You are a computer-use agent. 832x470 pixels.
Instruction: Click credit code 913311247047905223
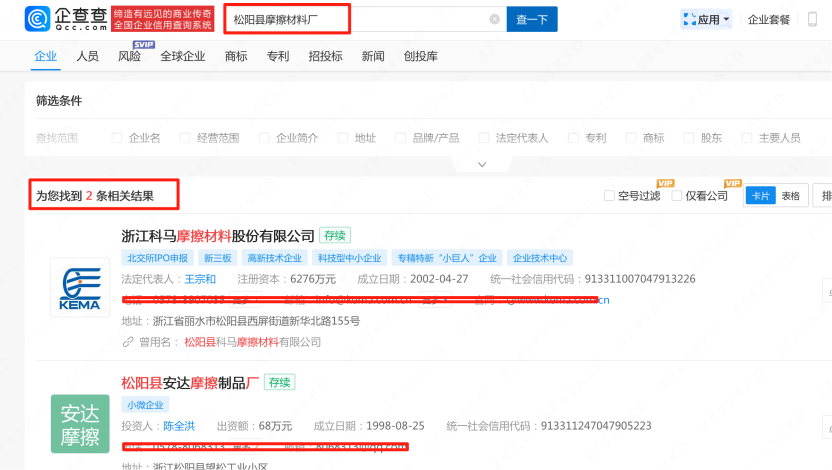(x=596, y=426)
